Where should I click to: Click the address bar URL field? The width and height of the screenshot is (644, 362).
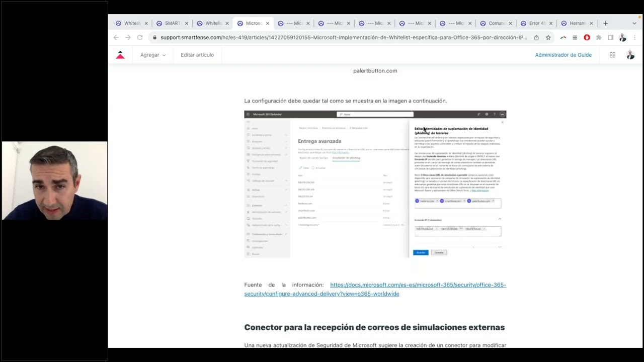(344, 38)
